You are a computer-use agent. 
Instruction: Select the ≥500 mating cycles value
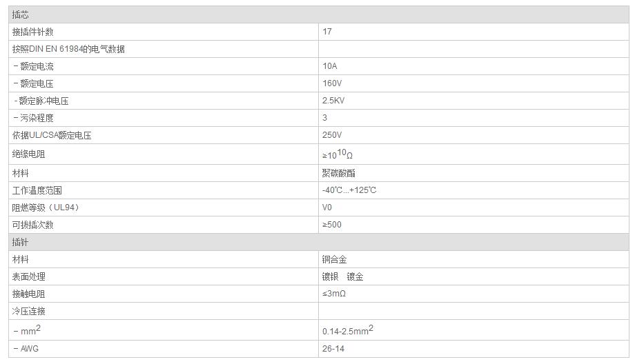pos(332,225)
